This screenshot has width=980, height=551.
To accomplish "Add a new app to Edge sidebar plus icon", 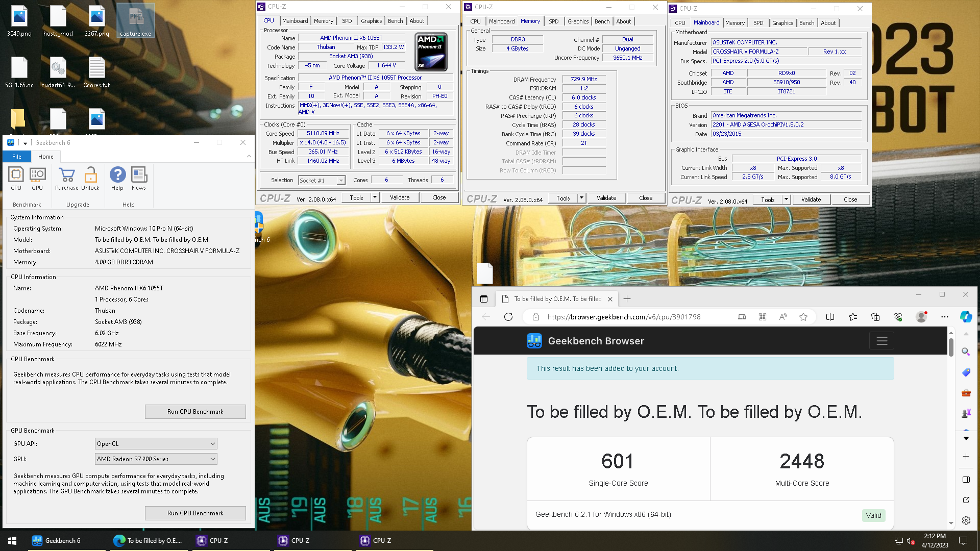I will [x=966, y=457].
